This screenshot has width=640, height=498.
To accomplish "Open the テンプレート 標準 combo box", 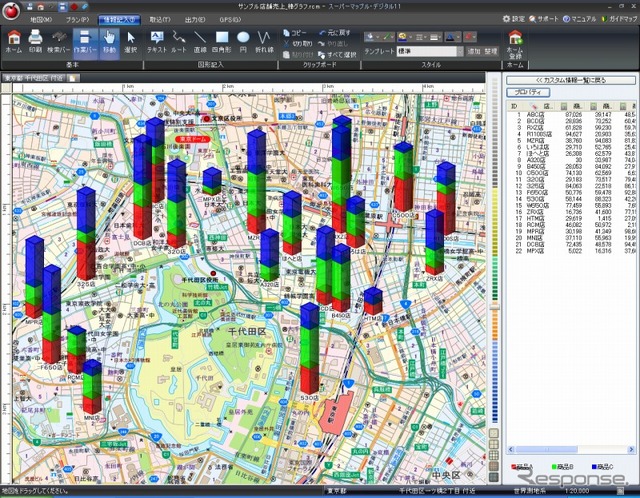I will (x=430, y=51).
